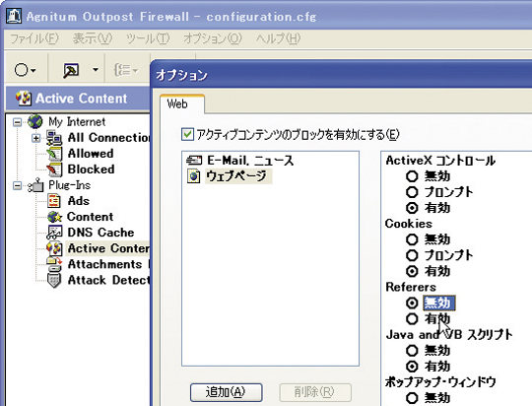The height and width of the screenshot is (406, 532).
Task: Expand the All Connections tree node
Action: pos(35,138)
